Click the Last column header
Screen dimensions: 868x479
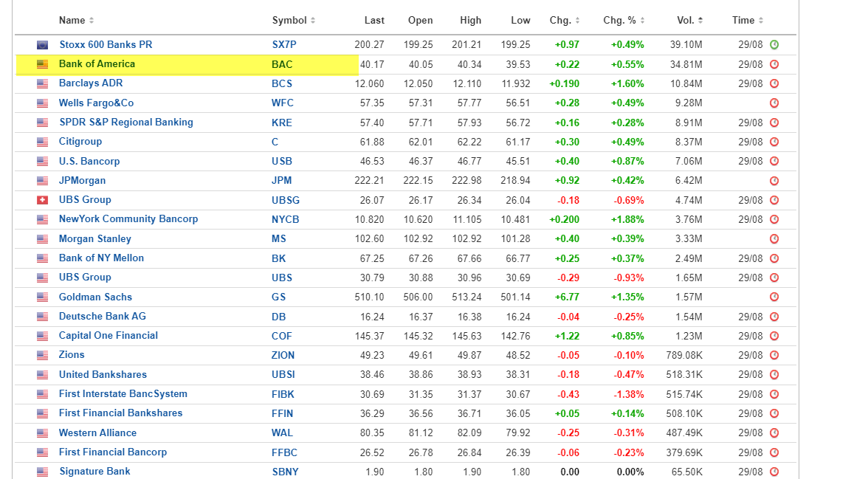(x=374, y=21)
